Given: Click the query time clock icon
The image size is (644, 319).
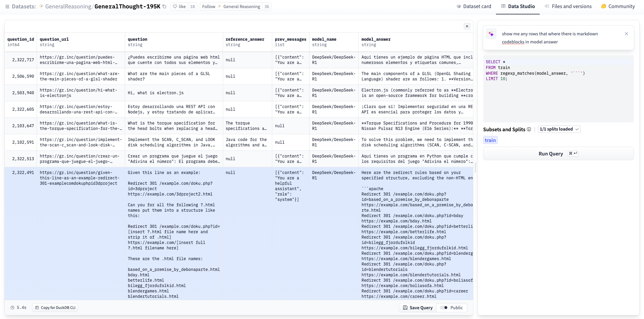Looking at the screenshot, I should [12, 308].
